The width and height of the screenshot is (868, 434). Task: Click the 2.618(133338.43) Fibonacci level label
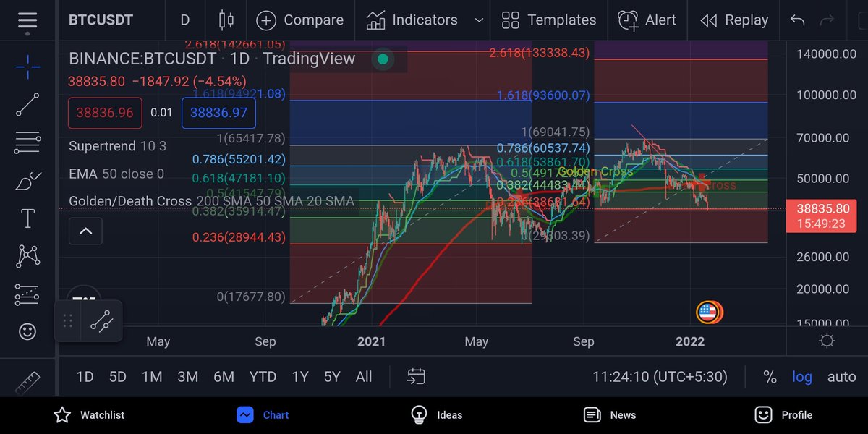pyautogui.click(x=539, y=53)
